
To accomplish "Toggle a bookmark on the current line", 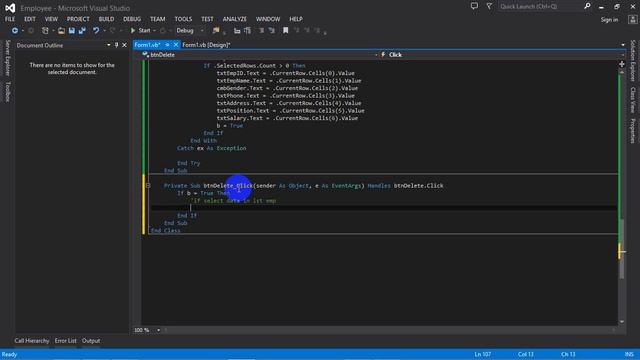I will (x=286, y=31).
